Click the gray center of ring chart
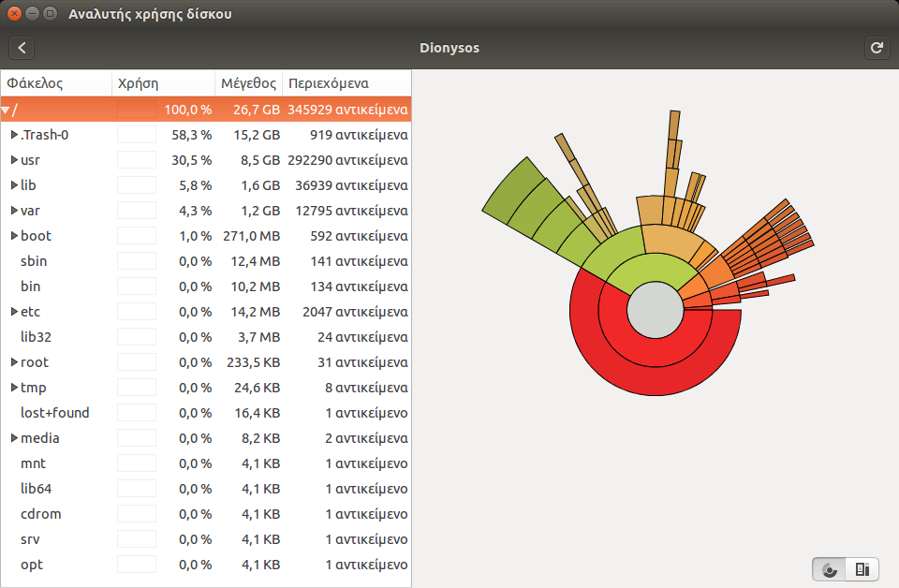Screen dimensions: 899x588 [655, 311]
